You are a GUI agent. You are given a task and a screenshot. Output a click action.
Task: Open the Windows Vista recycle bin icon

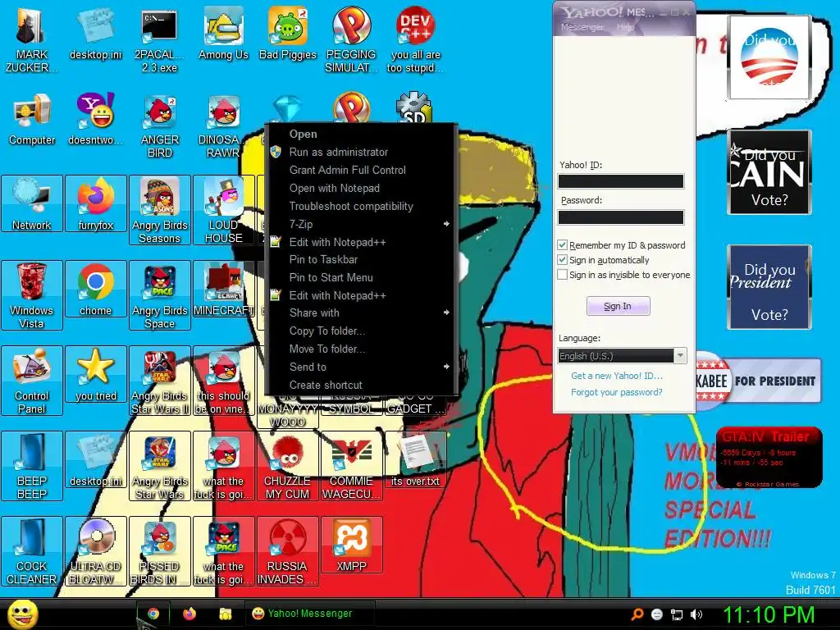click(x=32, y=295)
